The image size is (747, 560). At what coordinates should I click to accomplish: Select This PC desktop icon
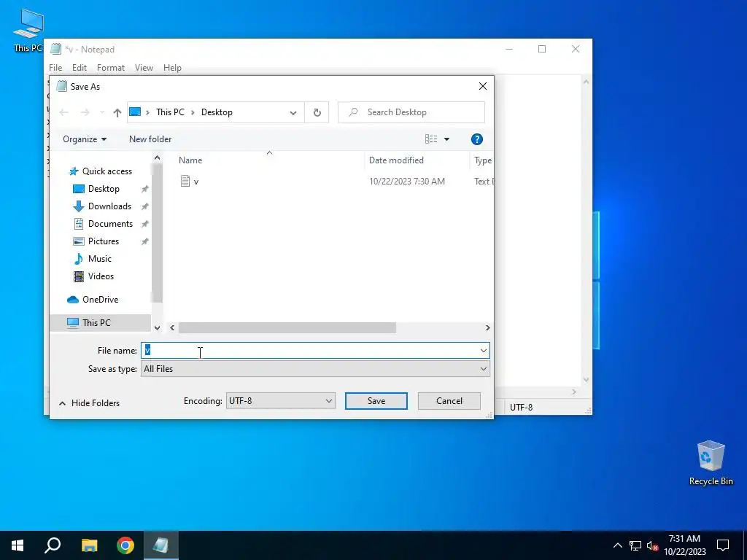[28, 30]
